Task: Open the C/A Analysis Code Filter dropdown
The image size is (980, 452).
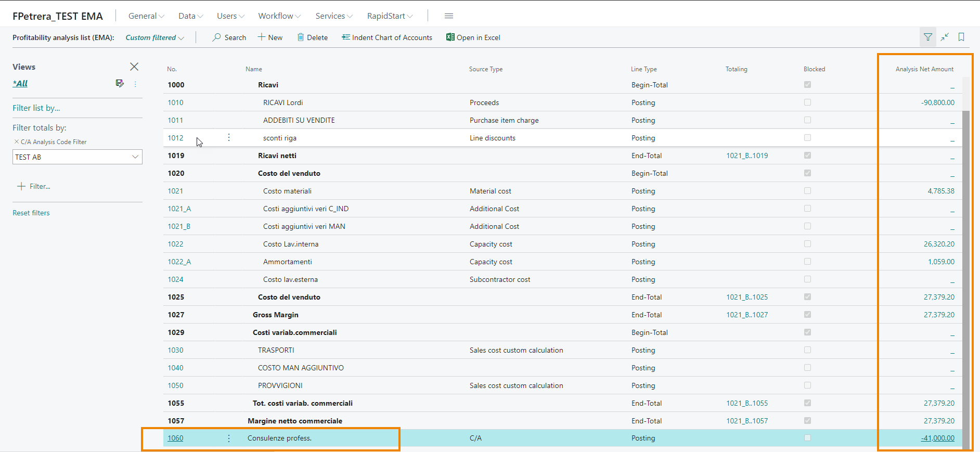Action: 135,157
